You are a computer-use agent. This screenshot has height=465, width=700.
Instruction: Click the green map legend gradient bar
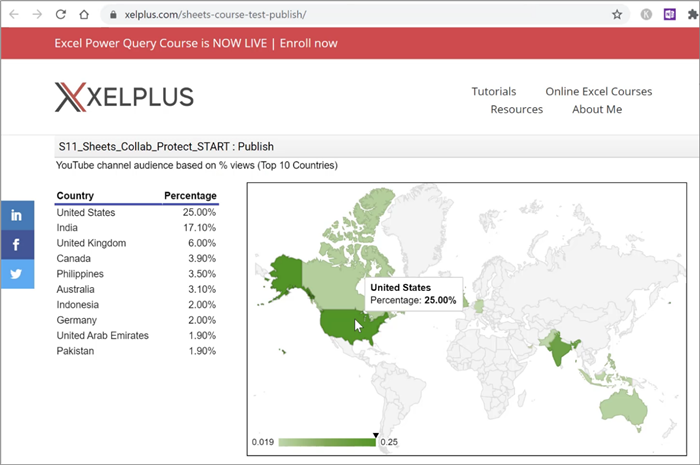coord(327,442)
